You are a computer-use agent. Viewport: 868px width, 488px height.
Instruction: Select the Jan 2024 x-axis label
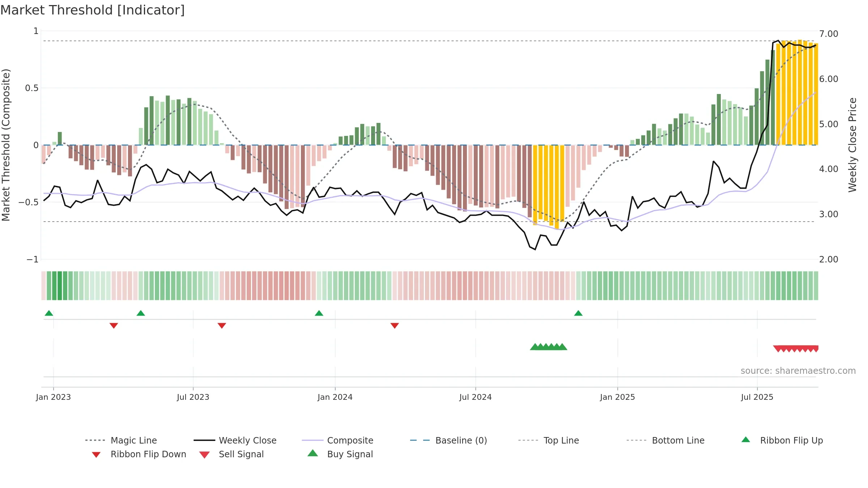(335, 397)
